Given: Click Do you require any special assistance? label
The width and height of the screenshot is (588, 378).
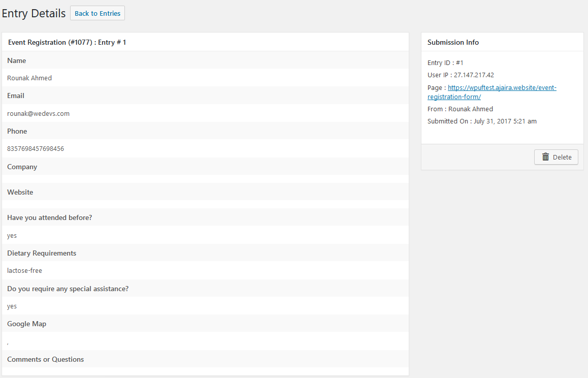Looking at the screenshot, I should (x=68, y=289).
